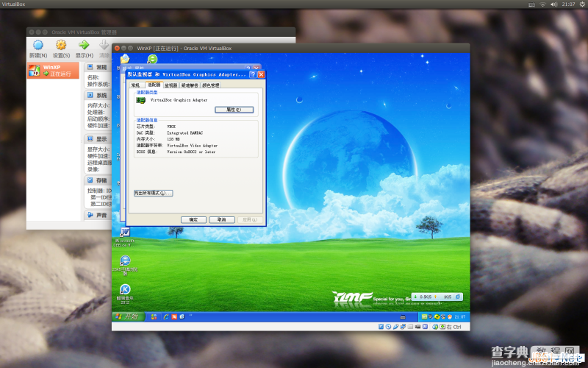Click the yellow arrow XP tray icon
The width and height of the screenshot is (588, 368).
(437, 317)
